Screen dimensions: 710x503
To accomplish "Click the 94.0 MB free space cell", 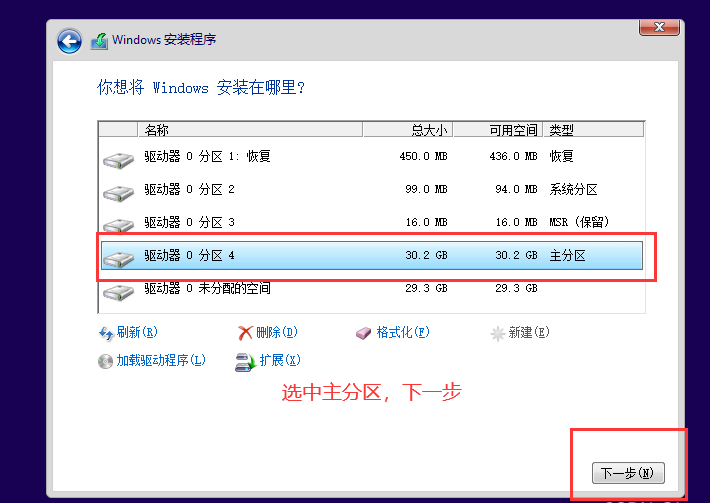I will (x=516, y=189).
